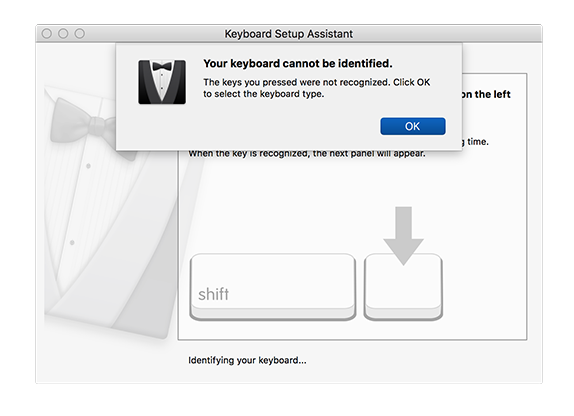The height and width of the screenshot is (416, 574).
Task: Click the upper shirt button below the bow tie
Action: 88,166
